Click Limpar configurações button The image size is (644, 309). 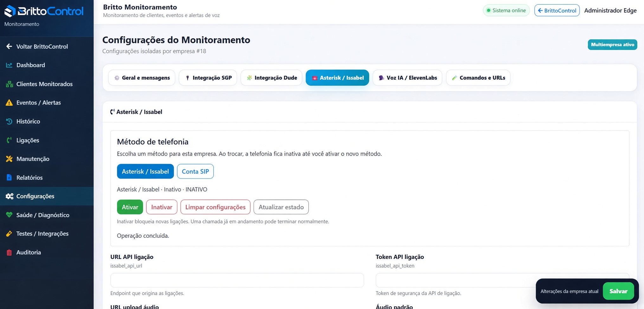(x=215, y=207)
